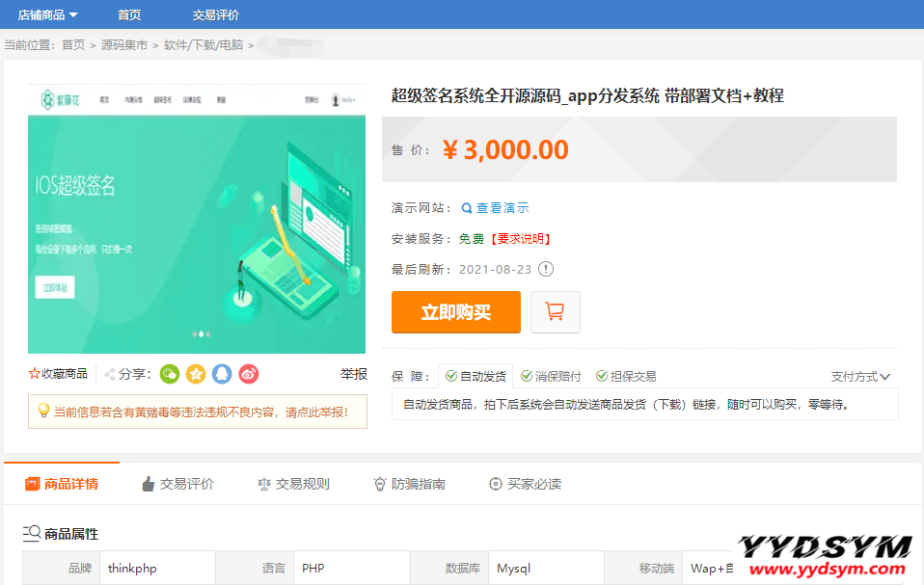Share via the red Weibo icon
This screenshot has height=585, width=924.
249,374
